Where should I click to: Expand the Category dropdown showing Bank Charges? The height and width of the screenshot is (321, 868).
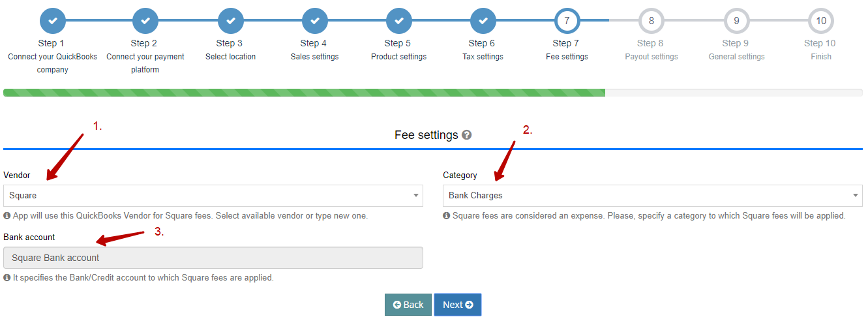(x=653, y=196)
